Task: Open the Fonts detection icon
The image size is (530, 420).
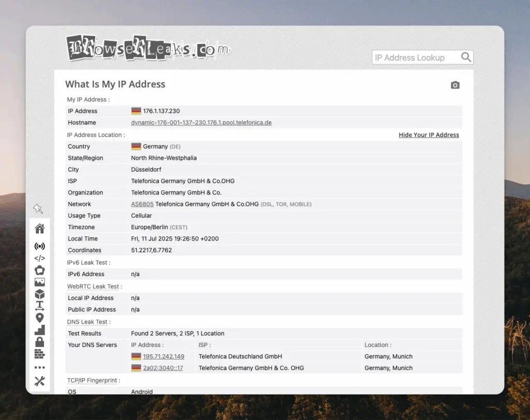Action: pos(40,306)
